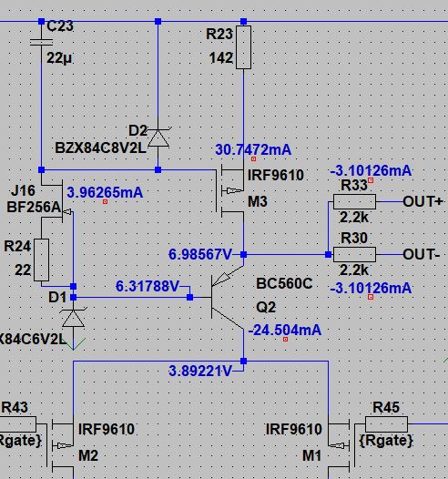This screenshot has width=448, height=479.
Task: Click the 22µ capacitor value
Action: tap(59, 57)
